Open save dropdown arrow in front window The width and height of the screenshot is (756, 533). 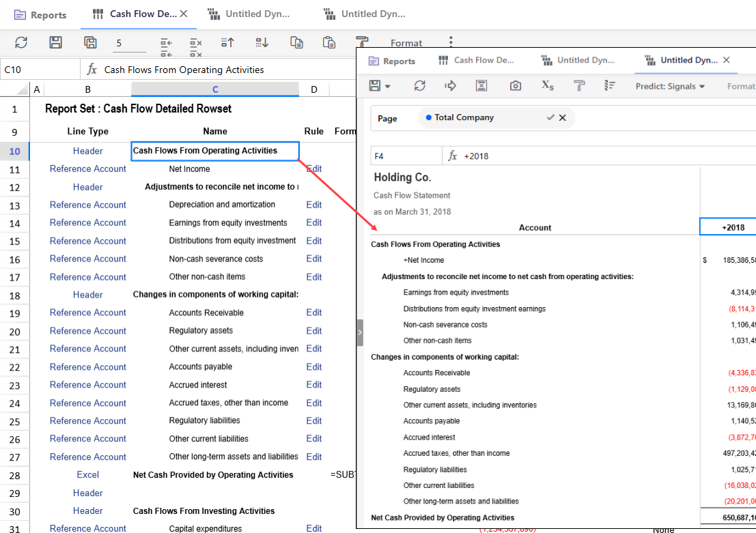[388, 87]
